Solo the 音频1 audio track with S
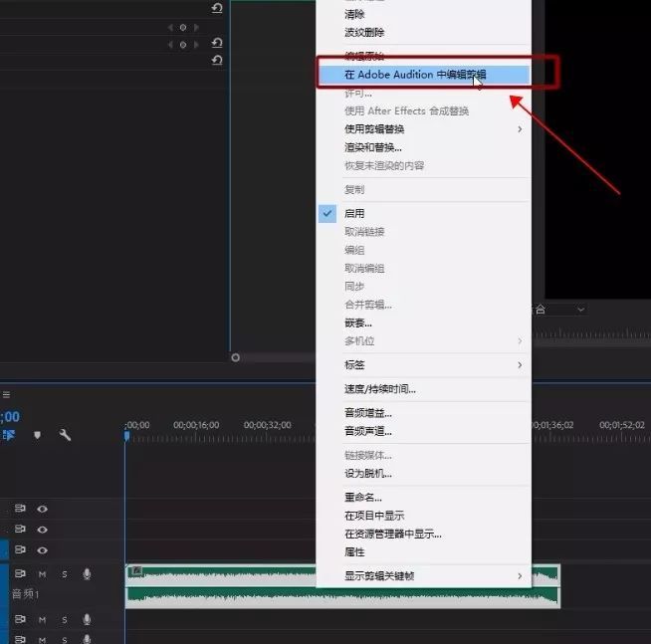This screenshot has height=644, width=651. (x=65, y=574)
